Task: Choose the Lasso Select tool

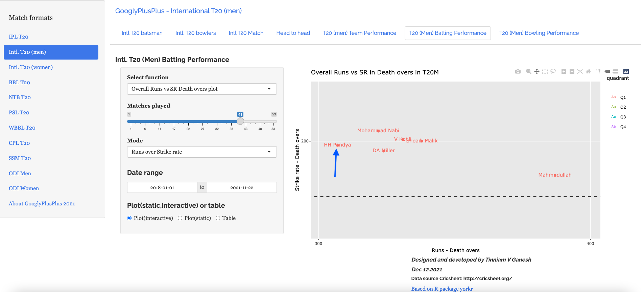Action: 553,71
